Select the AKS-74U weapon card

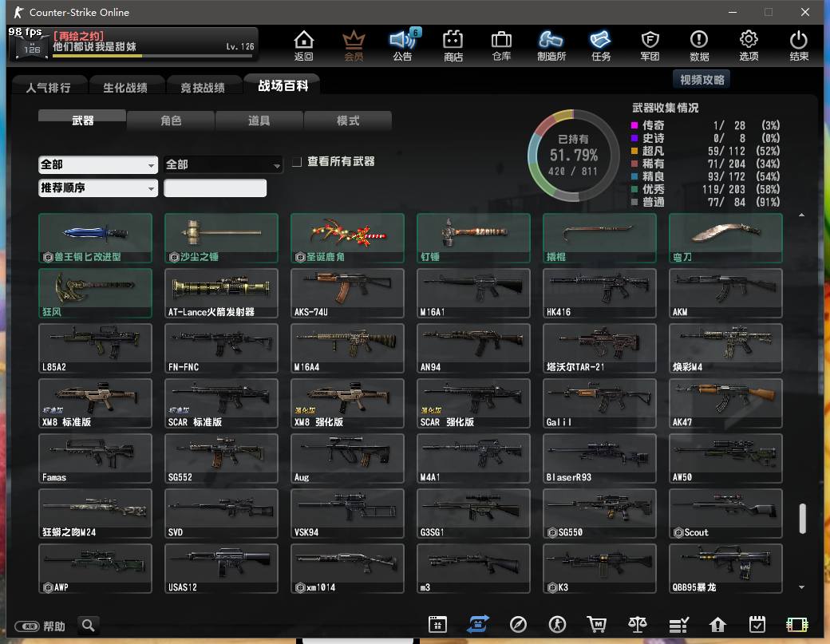pos(347,293)
